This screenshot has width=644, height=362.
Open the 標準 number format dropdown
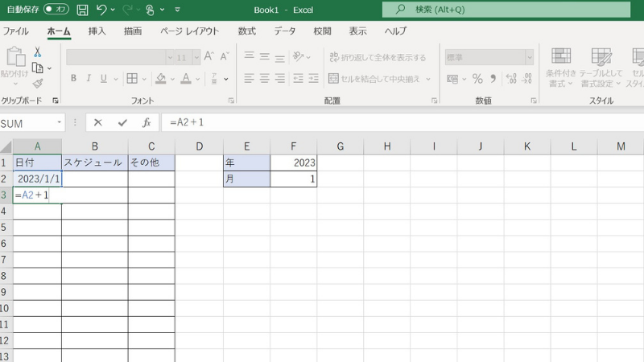(x=530, y=57)
